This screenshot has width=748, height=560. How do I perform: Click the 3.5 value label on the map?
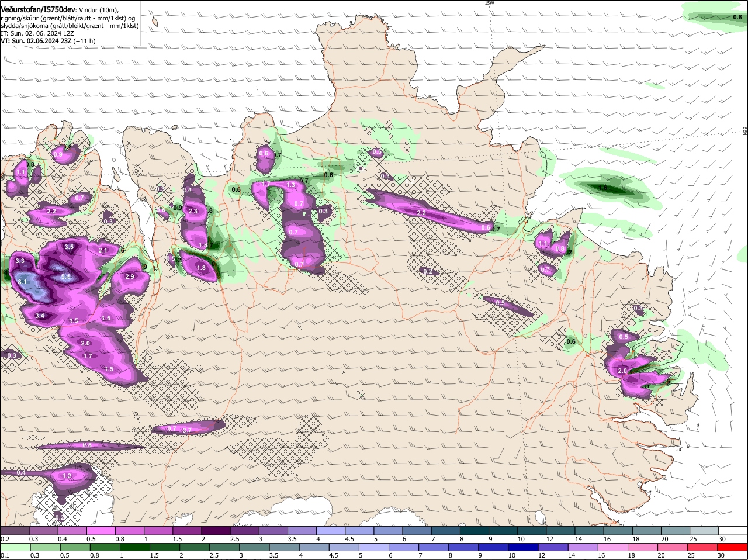tap(69, 247)
